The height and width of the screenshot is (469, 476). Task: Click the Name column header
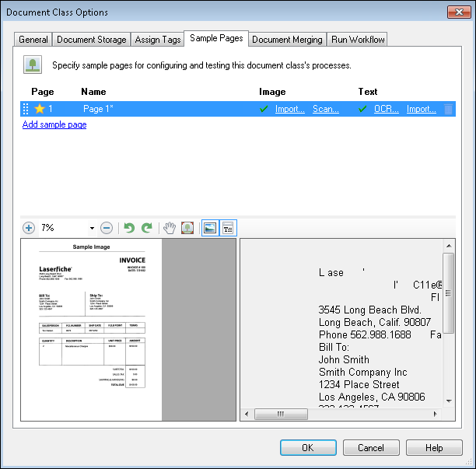pos(93,92)
